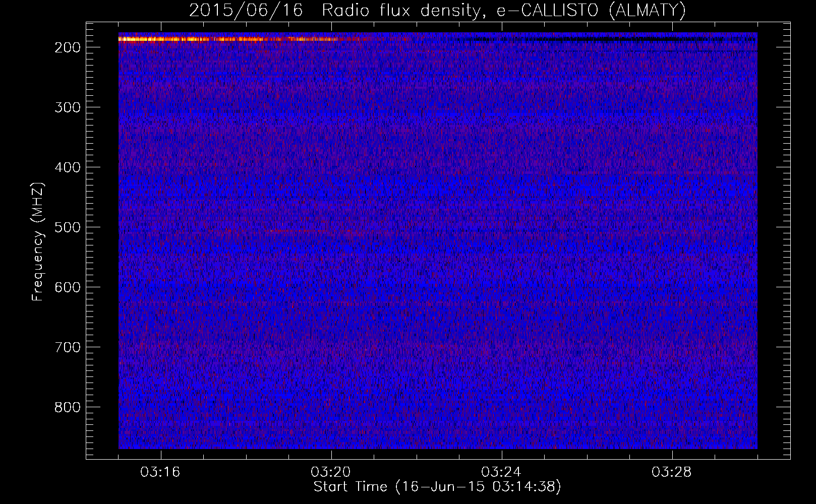
Task: Click the 400 frequency tick label
Action: [67, 167]
